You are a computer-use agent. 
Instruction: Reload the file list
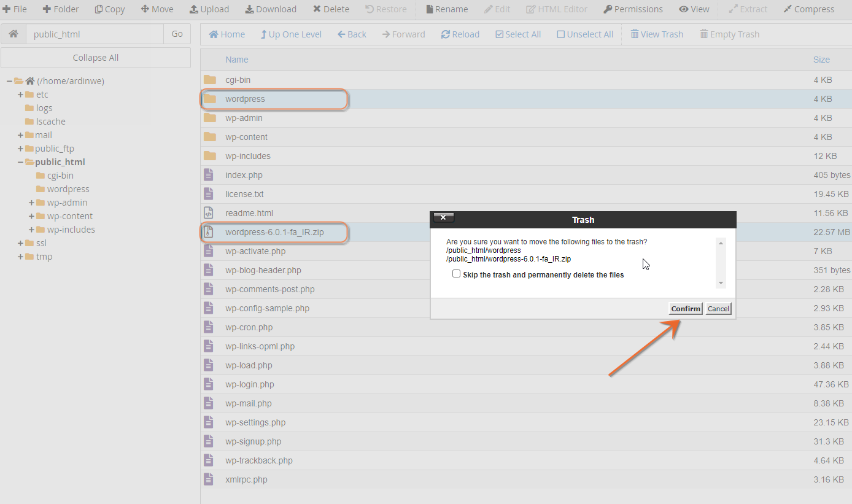point(460,34)
